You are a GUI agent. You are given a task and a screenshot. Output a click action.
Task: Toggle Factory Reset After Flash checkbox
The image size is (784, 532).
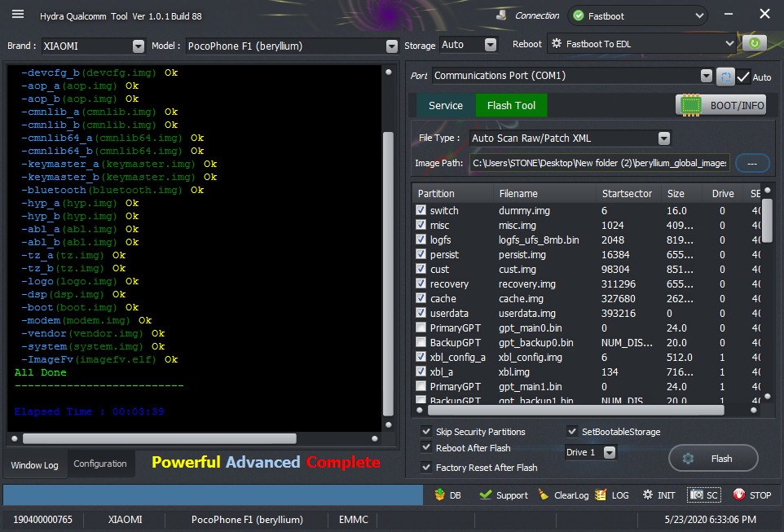[x=426, y=467]
